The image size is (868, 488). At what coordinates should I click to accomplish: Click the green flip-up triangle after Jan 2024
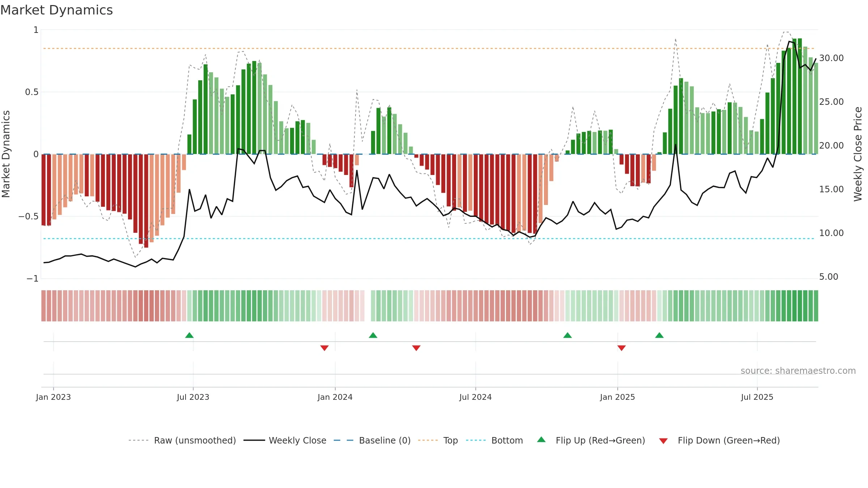373,335
